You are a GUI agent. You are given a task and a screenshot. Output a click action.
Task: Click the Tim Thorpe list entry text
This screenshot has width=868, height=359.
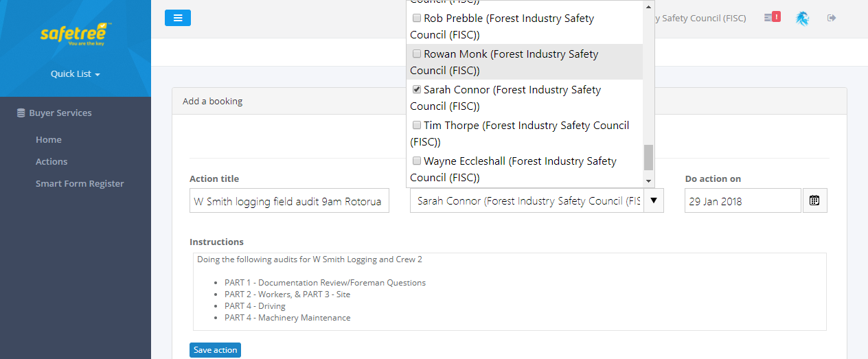tap(519, 134)
